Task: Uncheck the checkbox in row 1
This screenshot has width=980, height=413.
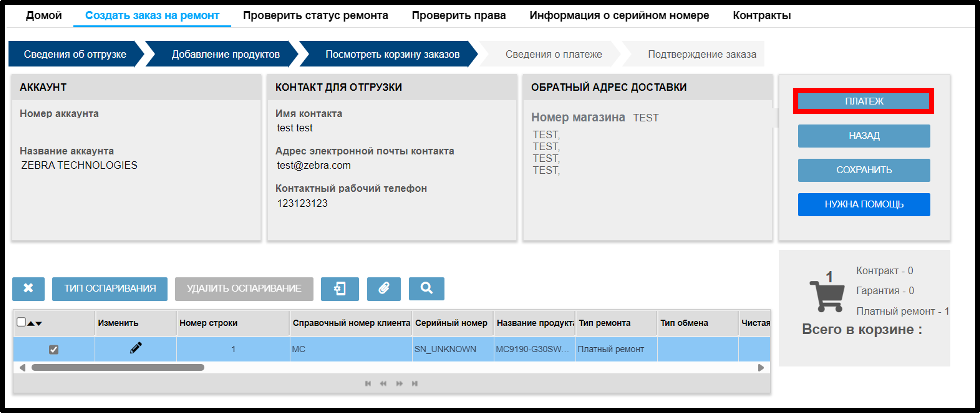Action: click(54, 349)
